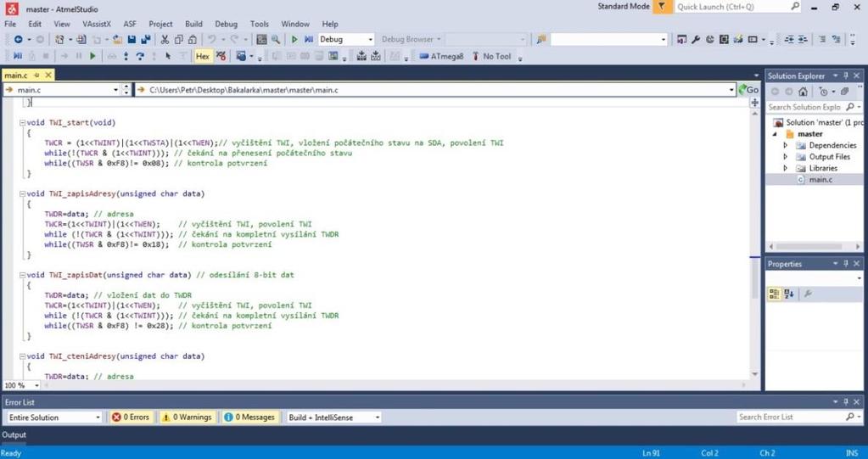Toggle auto-hide pin on Solution Explorer
The height and width of the screenshot is (459, 868).
(x=846, y=76)
